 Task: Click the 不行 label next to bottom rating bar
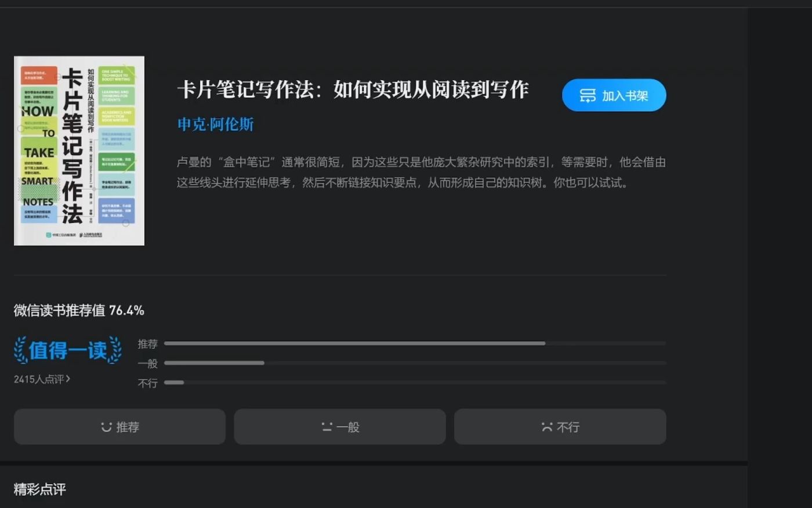(148, 383)
